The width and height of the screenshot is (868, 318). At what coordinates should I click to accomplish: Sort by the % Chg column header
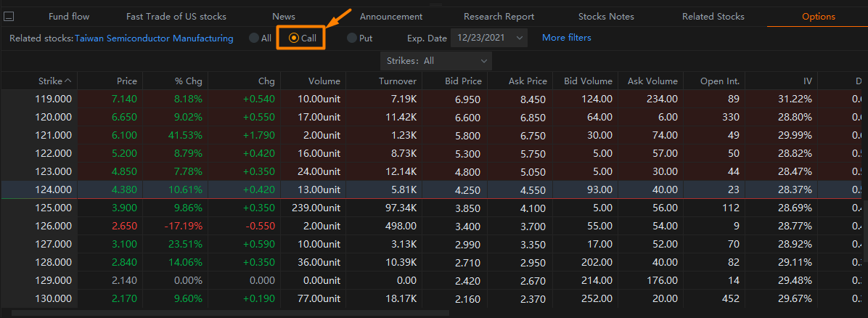[189, 81]
